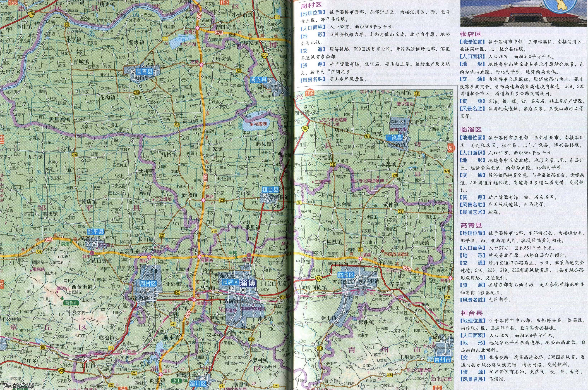Click the 邹平县 blue label

96,232
